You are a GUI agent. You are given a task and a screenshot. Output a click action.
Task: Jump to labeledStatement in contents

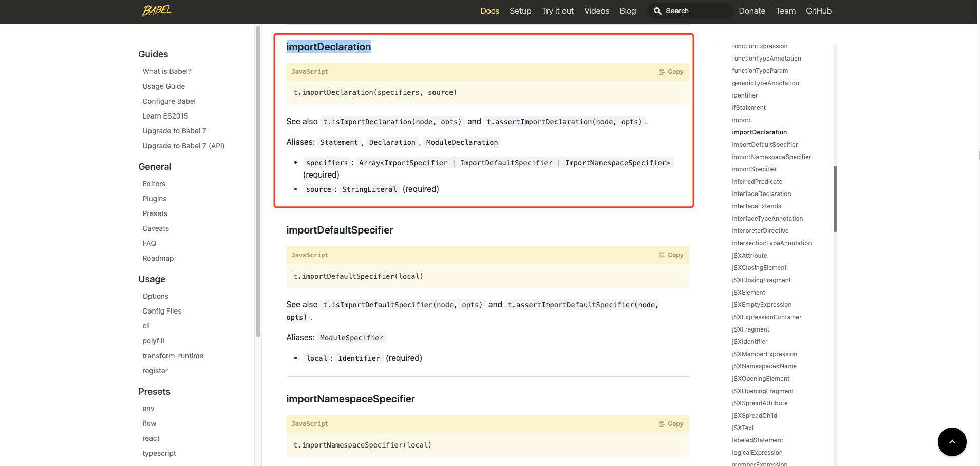pos(758,440)
